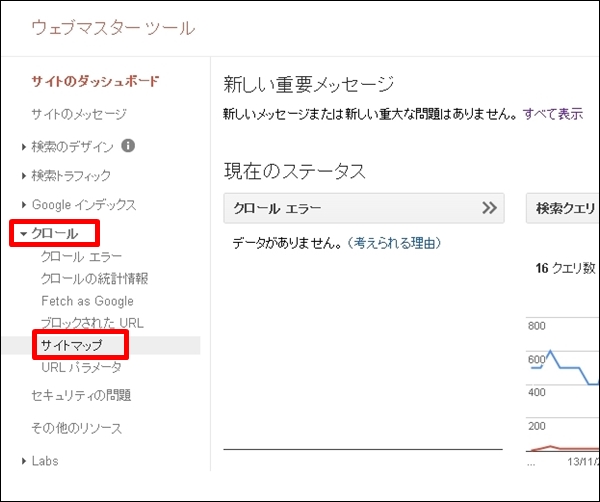Select 検索トラフィック menu label
Image resolution: width=600 pixels, height=502 pixels.
click(x=71, y=176)
